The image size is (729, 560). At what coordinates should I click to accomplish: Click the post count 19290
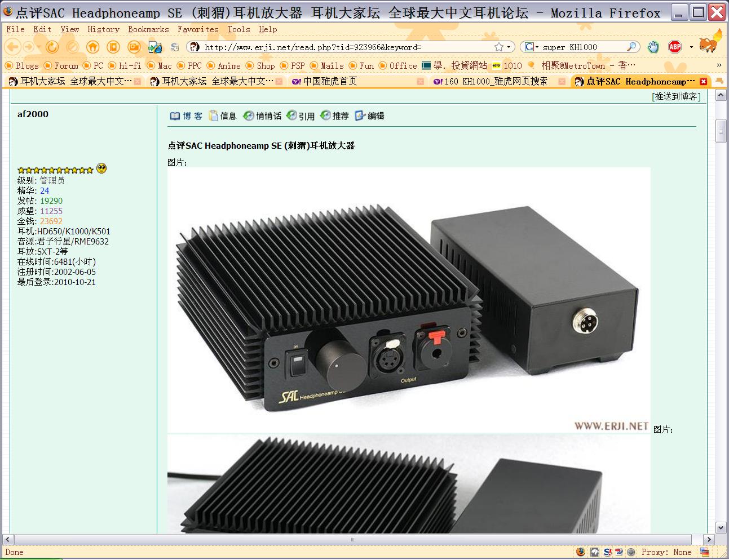click(x=51, y=201)
